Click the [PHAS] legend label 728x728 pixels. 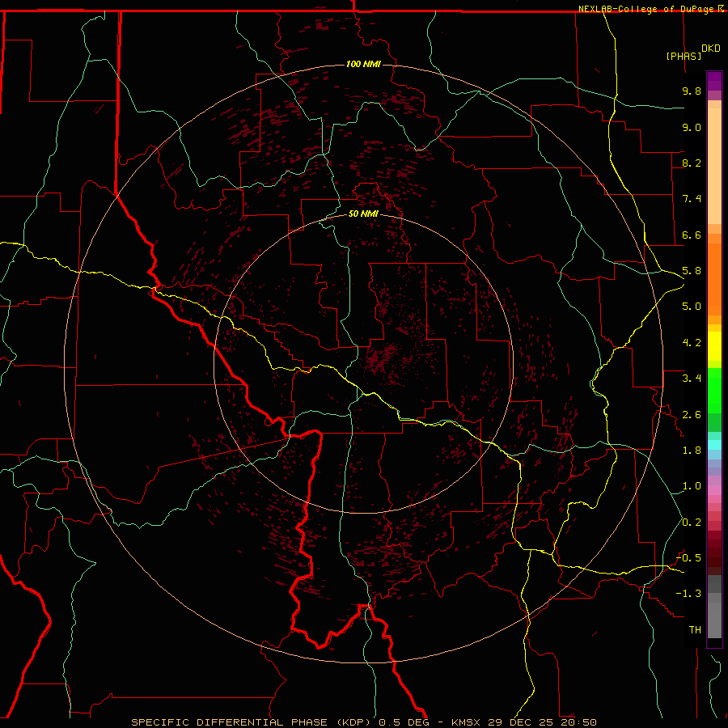684,56
